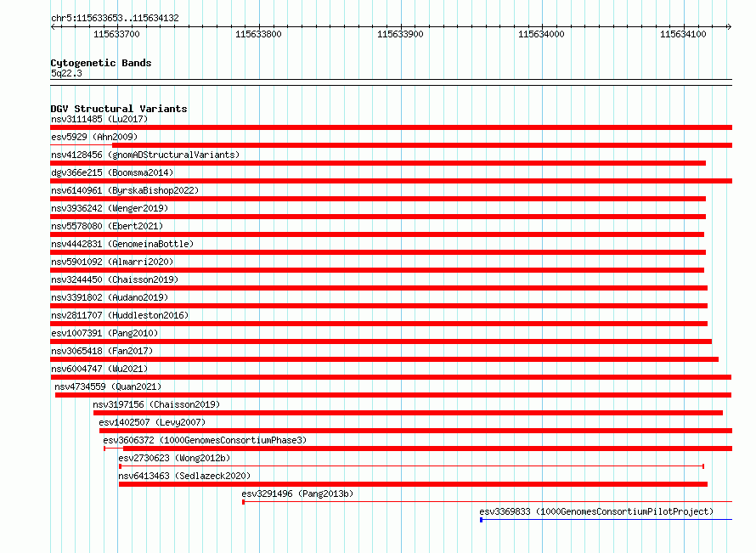Select nsv6413463 (Sedlazeck2020) label

184,476
